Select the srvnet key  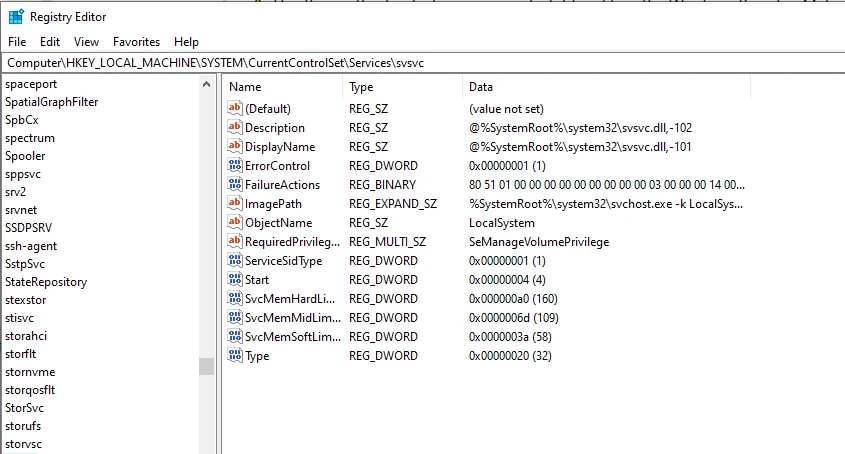[22, 210]
